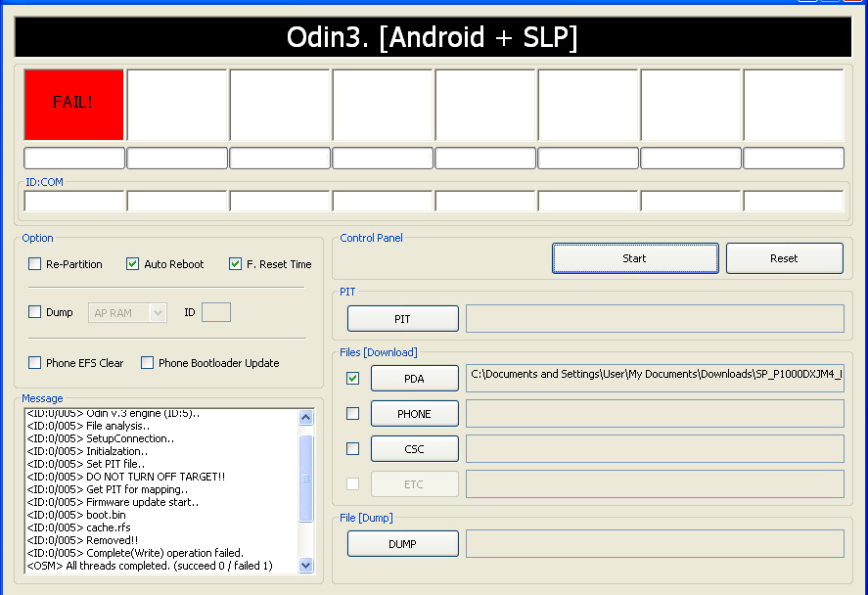
Task: Tick the Phone EFS Clear checkbox
Action: [x=35, y=363]
